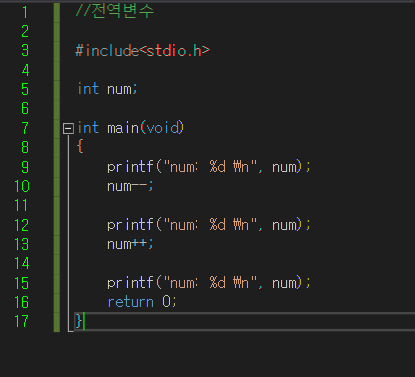The image size is (415, 377).
Task: Click the 'return 0;' statement
Action: 142,302
